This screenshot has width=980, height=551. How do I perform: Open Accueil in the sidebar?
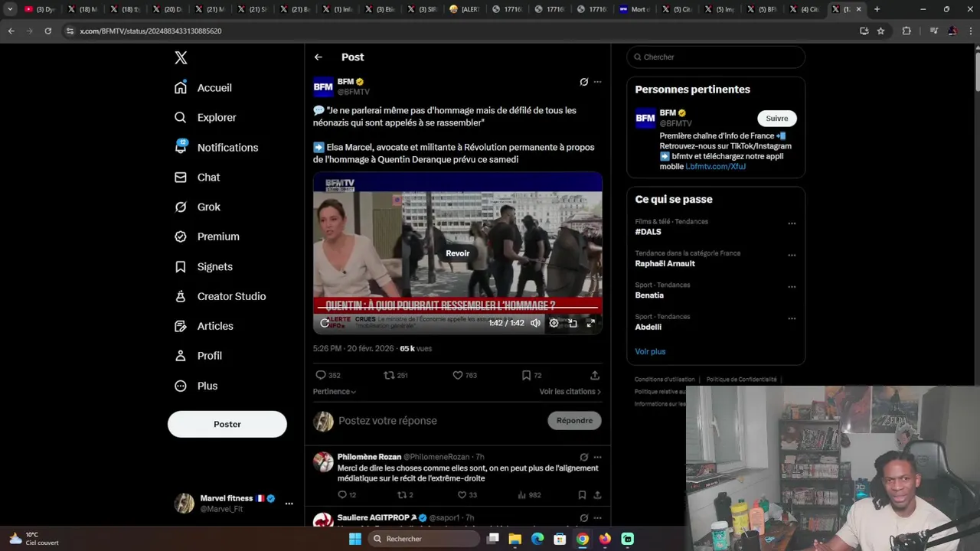(x=203, y=87)
